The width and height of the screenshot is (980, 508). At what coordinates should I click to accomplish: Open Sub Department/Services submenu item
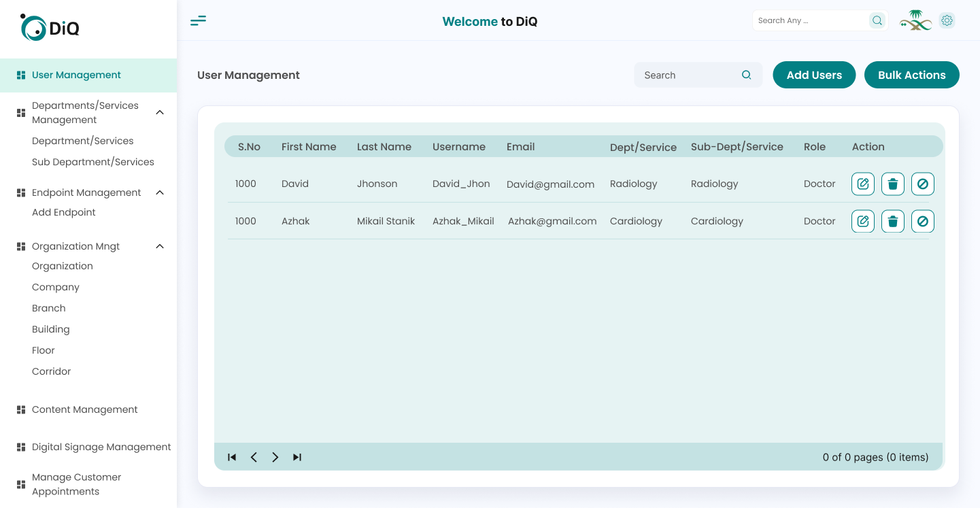93,162
